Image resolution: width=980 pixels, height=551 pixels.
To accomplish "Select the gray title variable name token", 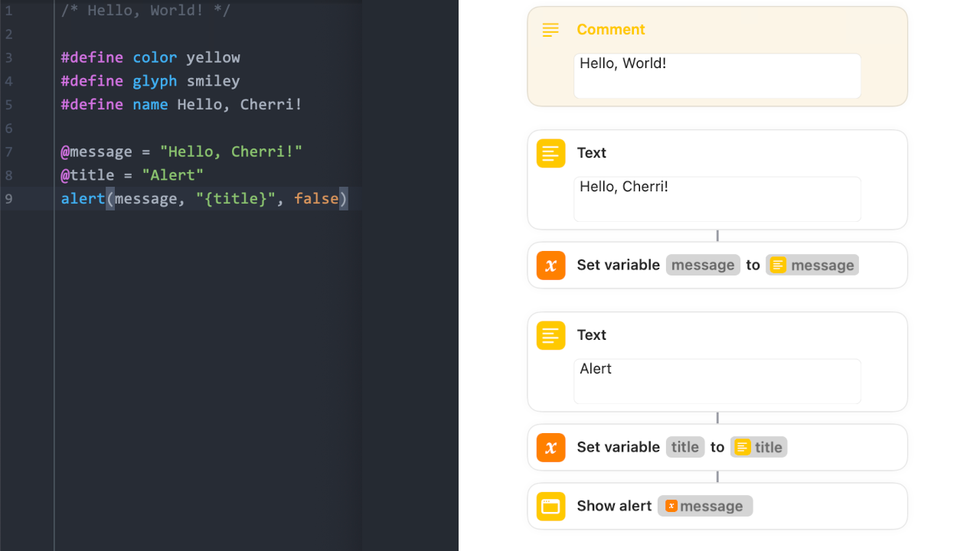I will (685, 447).
